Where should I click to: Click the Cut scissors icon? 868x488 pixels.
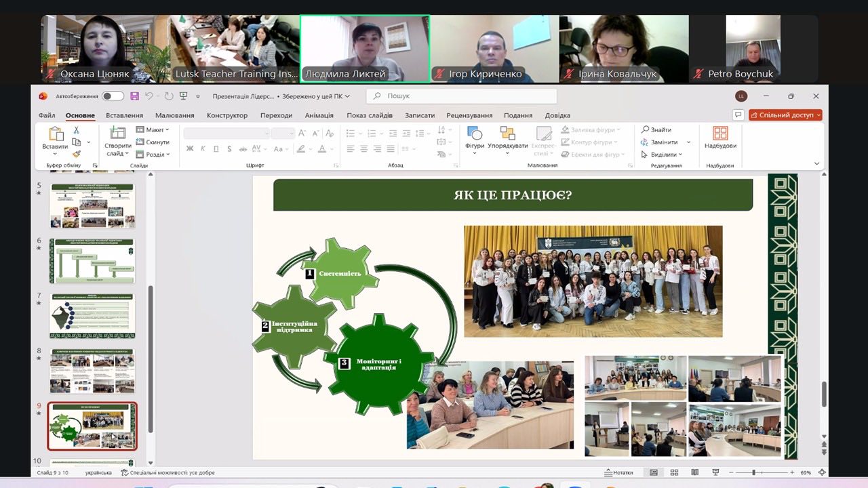coord(76,130)
